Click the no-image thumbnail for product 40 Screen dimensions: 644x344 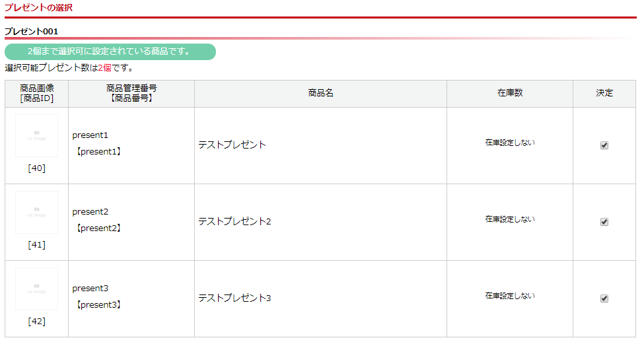36,136
